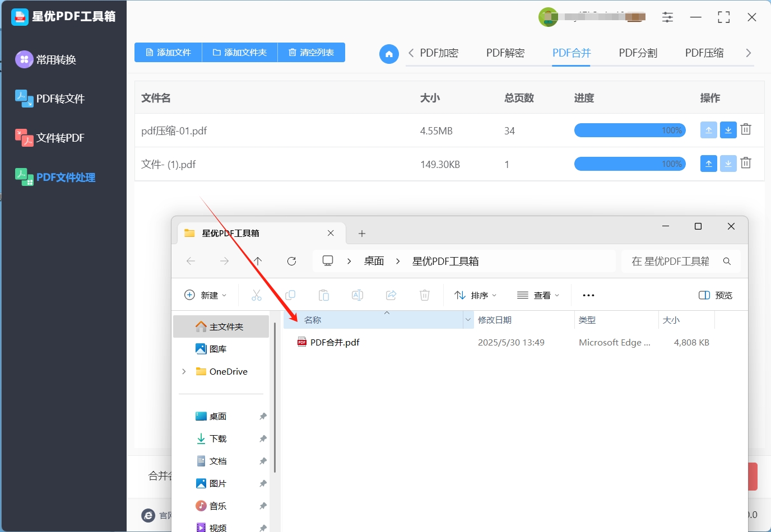The width and height of the screenshot is (771, 532).
Task: Click the Delete trash icon in the Explorer toolbar
Action: [425, 295]
